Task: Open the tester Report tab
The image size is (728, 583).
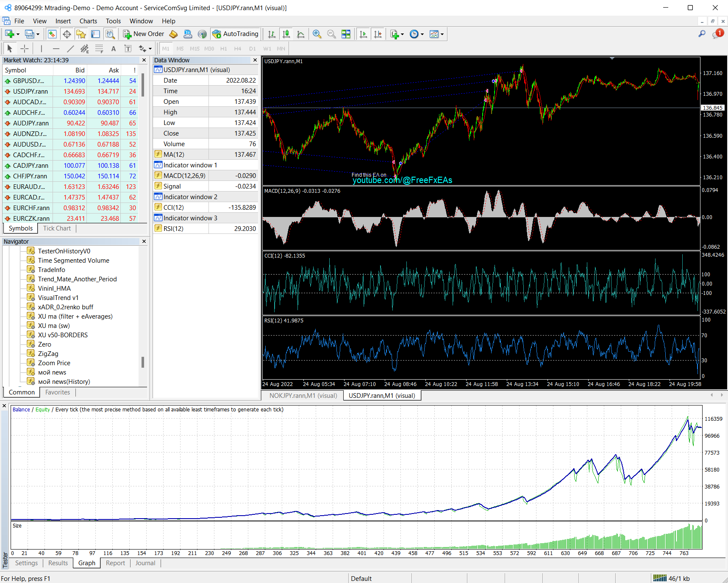Action: tap(115, 563)
